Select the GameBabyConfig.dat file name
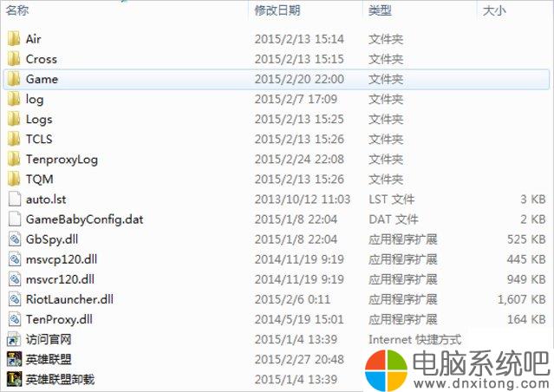The width and height of the screenshot is (554, 392). pyautogui.click(x=85, y=219)
